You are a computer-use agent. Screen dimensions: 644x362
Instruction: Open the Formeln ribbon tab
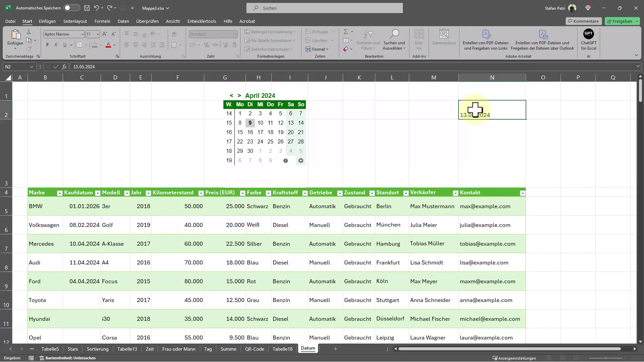(x=102, y=21)
